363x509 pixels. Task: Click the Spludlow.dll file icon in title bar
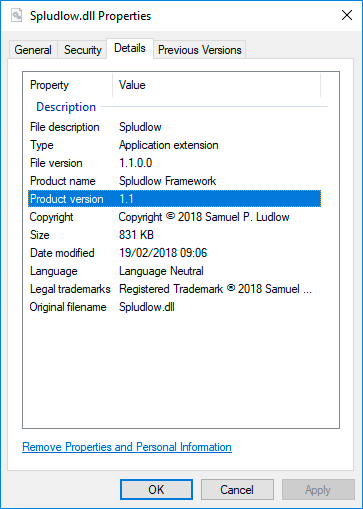coord(16,16)
